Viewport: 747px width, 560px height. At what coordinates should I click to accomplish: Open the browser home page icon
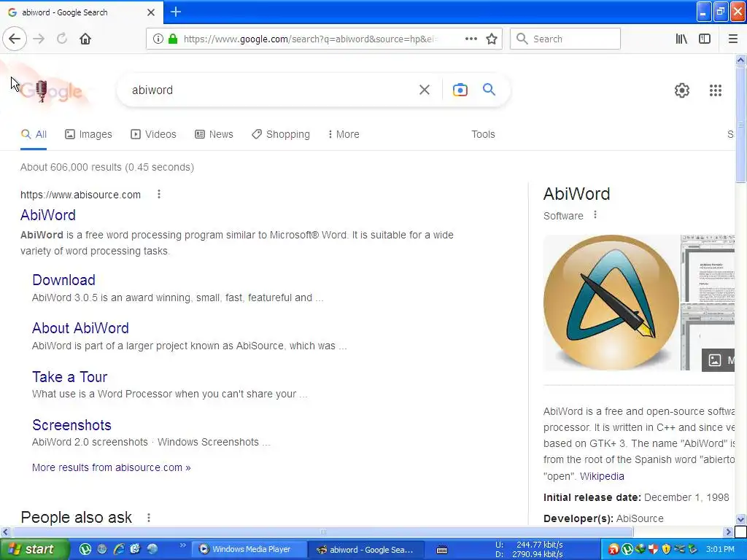click(x=85, y=39)
